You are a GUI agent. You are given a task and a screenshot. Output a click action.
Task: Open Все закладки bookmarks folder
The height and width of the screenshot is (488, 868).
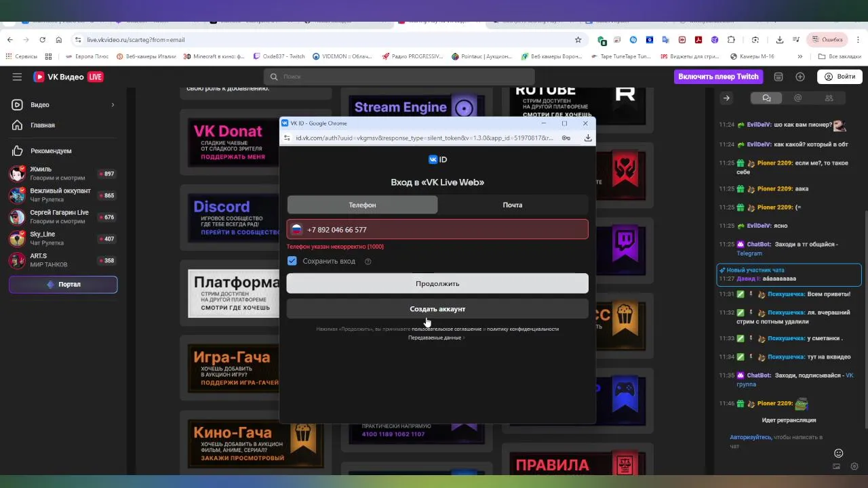[x=840, y=56]
